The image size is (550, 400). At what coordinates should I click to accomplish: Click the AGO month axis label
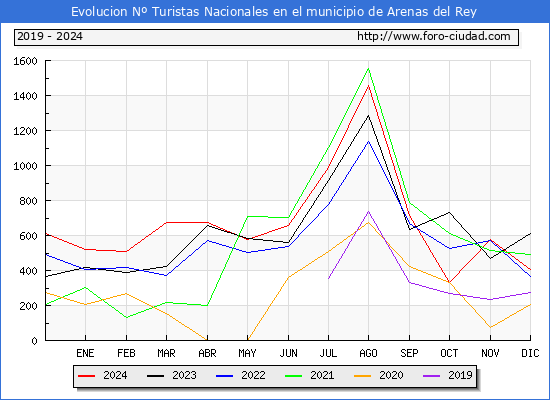click(x=368, y=353)
